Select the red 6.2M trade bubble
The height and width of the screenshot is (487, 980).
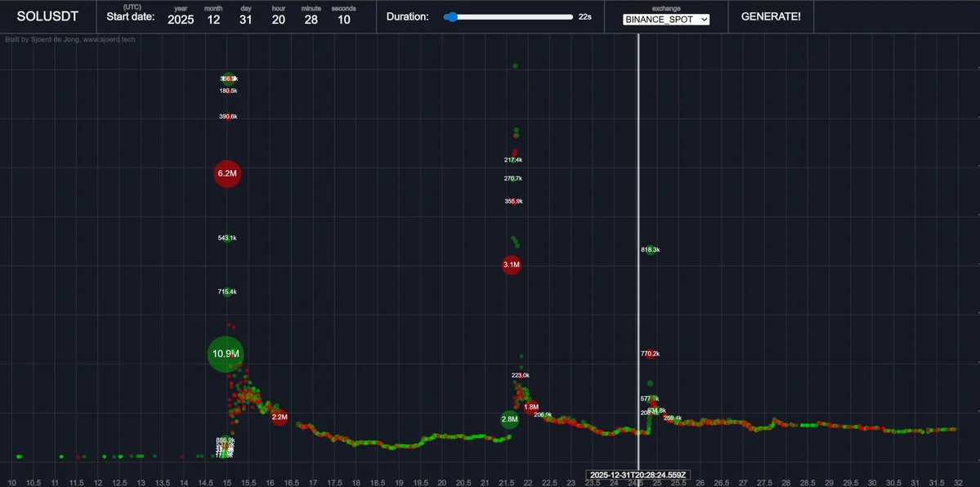pyautogui.click(x=227, y=173)
